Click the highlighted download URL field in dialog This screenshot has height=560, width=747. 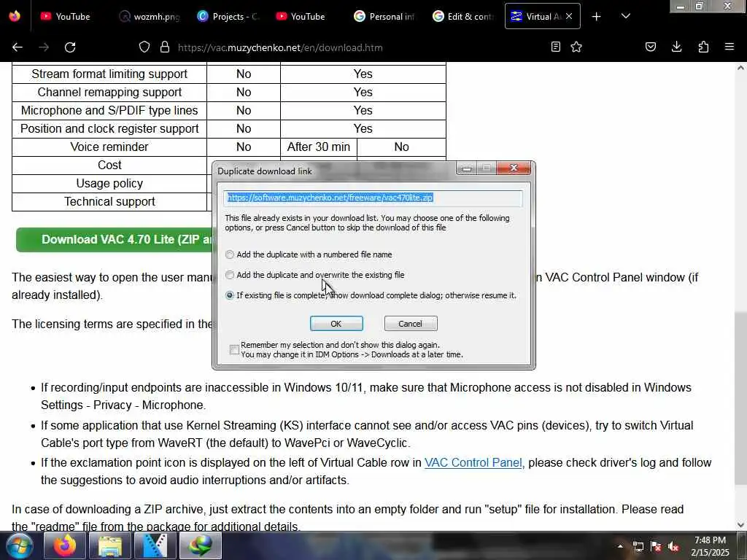[373, 198]
